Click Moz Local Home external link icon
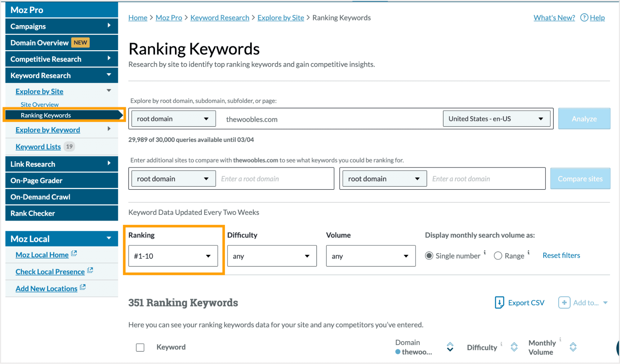The width and height of the screenshot is (620, 364). (74, 254)
